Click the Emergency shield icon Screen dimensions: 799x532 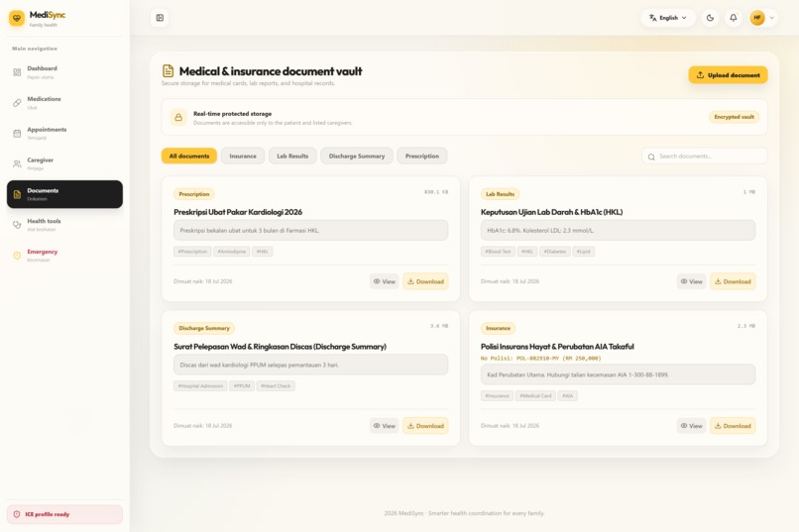[x=17, y=256]
